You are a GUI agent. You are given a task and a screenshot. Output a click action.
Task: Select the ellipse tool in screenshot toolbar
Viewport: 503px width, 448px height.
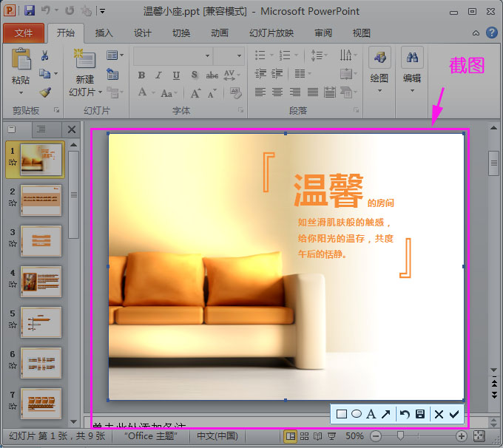pos(357,414)
